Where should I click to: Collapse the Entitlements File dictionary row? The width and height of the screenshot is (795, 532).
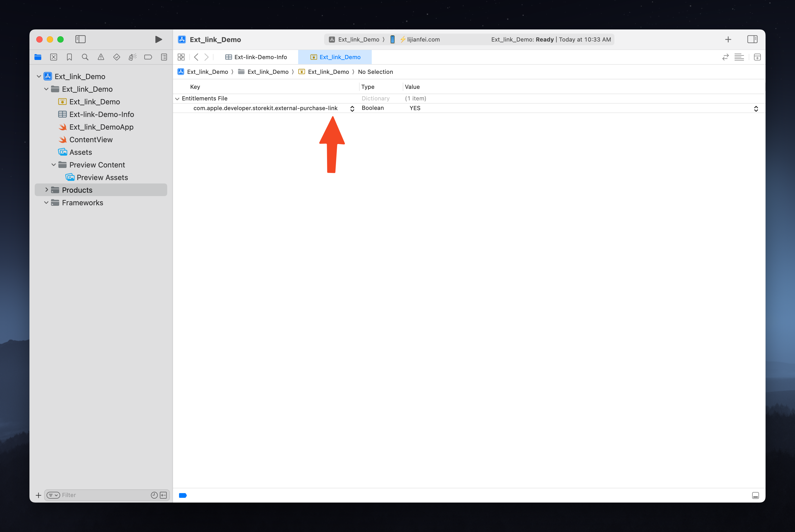pos(177,99)
